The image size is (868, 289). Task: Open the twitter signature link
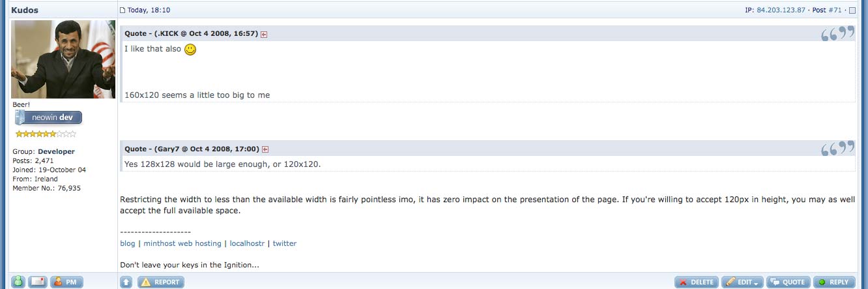pos(284,243)
